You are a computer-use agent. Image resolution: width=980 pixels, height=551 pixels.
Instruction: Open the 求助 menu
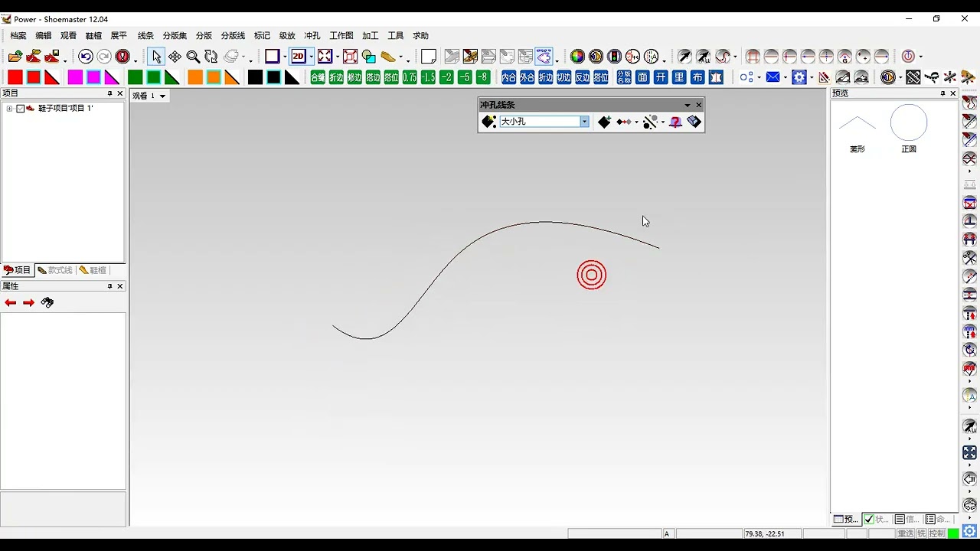(x=421, y=36)
